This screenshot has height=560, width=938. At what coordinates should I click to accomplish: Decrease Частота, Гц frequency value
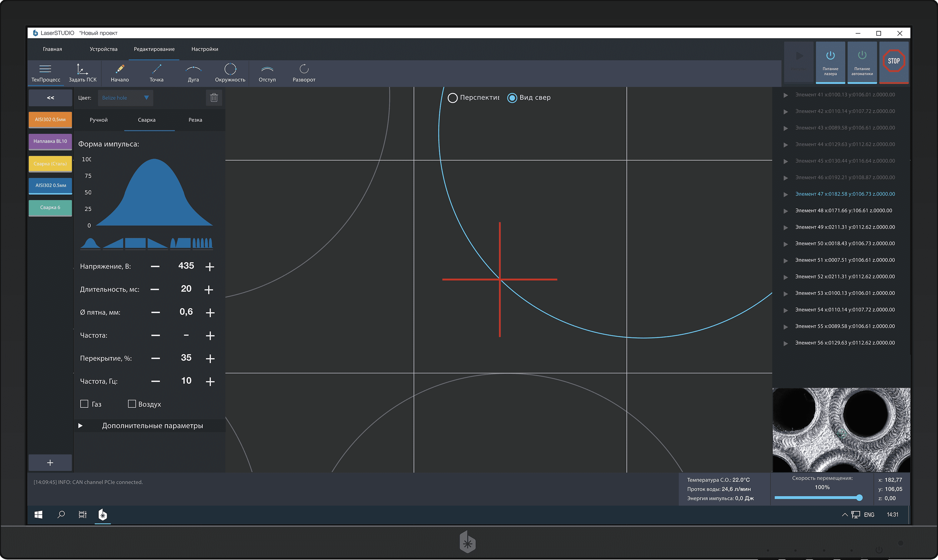(x=155, y=381)
